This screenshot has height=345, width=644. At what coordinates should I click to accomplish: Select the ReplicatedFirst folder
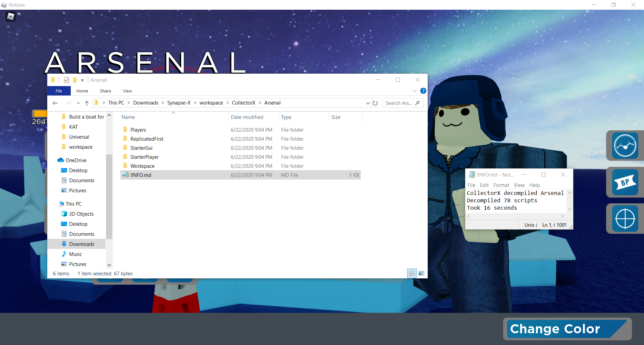(240, 139)
